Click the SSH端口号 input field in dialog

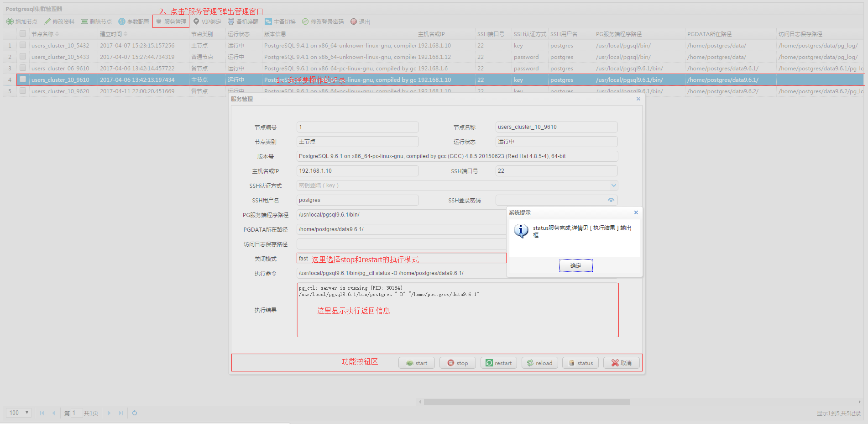[x=556, y=171]
